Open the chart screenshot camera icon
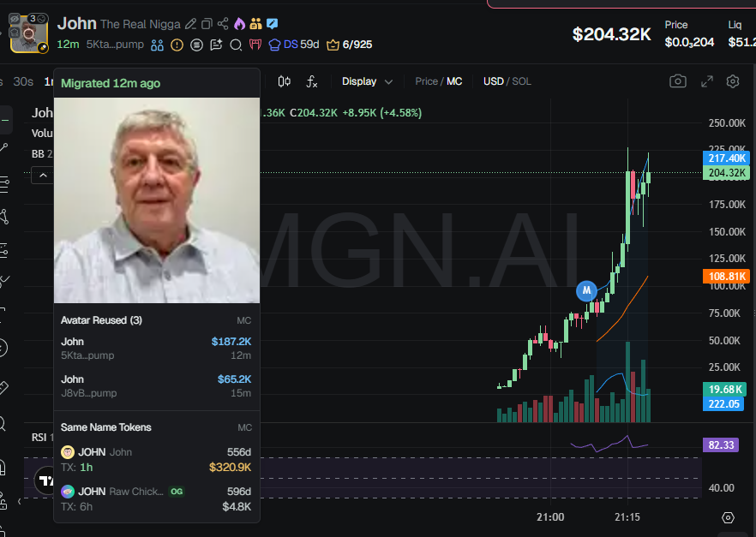This screenshot has height=537, width=756. 678,81
